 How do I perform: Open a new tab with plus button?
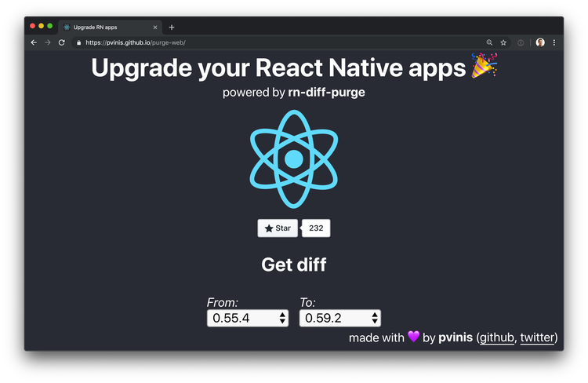pos(172,27)
